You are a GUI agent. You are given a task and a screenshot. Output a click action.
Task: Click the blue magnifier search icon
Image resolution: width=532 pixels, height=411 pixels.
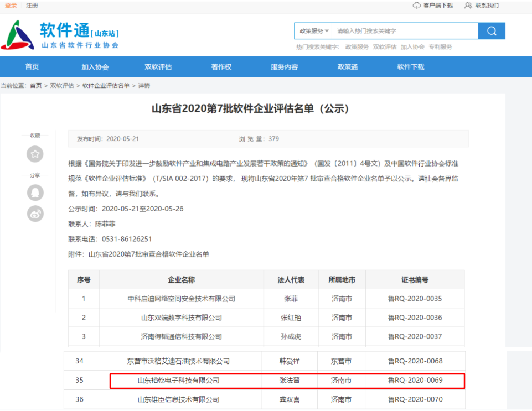(x=492, y=31)
